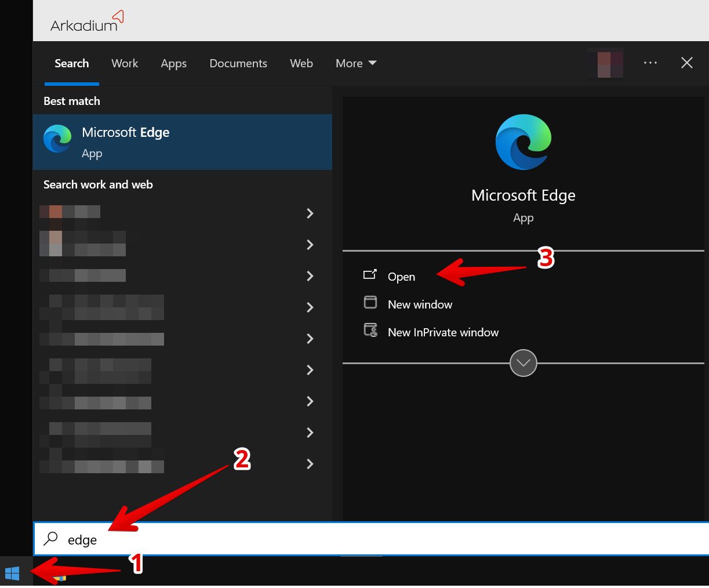Click the Best match heading
This screenshot has width=709, height=588.
pos(72,101)
